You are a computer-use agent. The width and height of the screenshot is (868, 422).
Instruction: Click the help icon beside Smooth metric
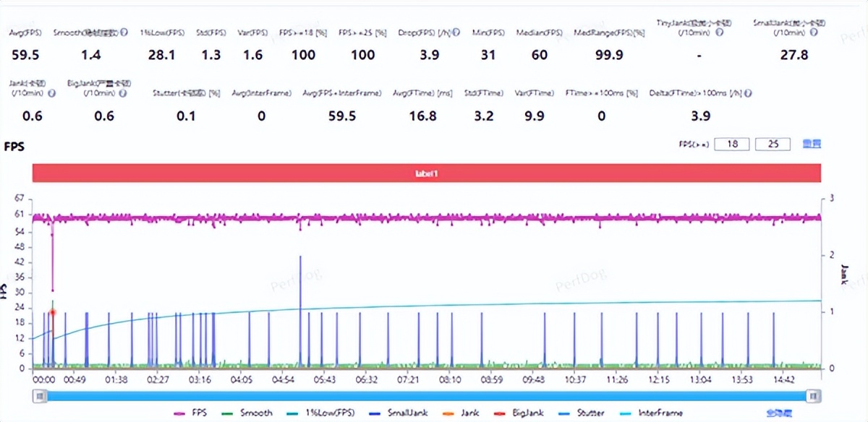click(124, 33)
